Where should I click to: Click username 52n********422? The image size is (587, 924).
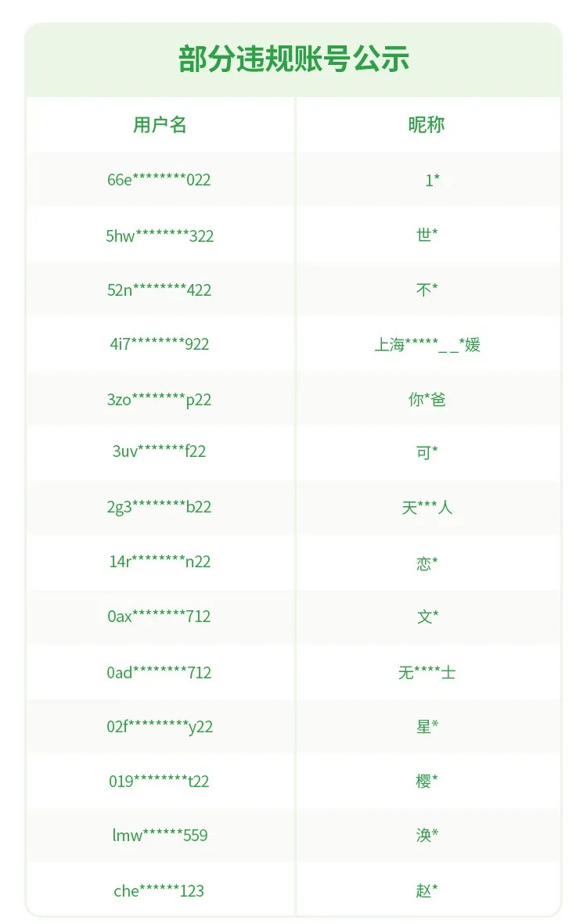(159, 290)
